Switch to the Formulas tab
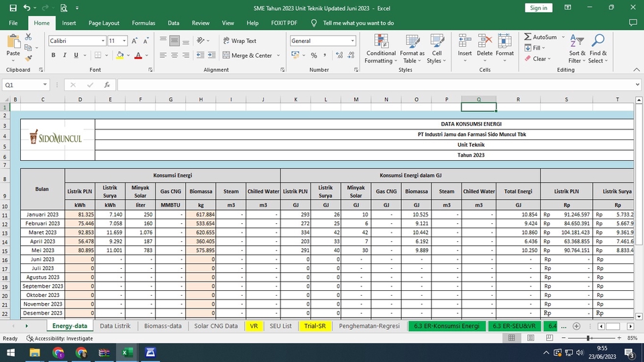644x362 pixels. click(x=144, y=23)
